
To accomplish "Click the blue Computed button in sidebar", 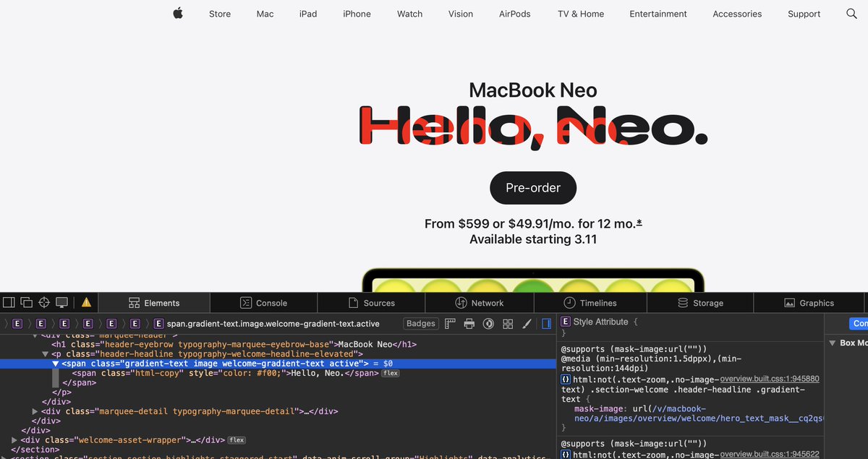I will (858, 323).
